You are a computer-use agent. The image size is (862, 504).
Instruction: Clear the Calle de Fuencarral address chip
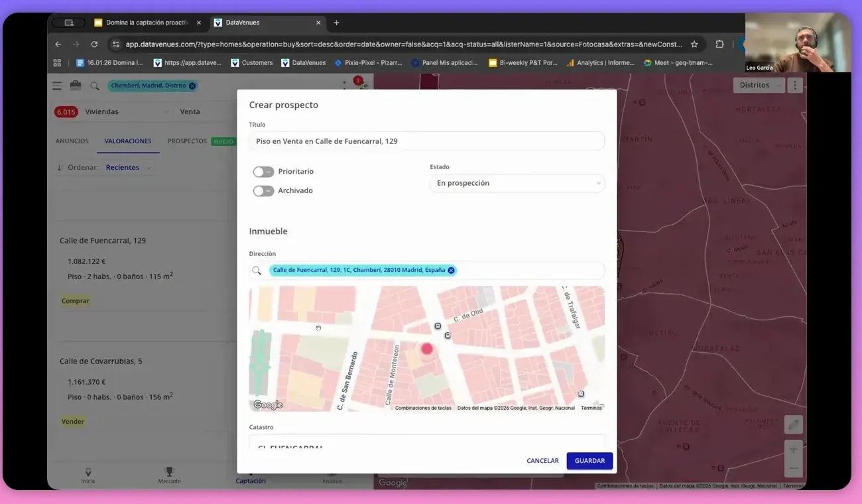click(451, 271)
